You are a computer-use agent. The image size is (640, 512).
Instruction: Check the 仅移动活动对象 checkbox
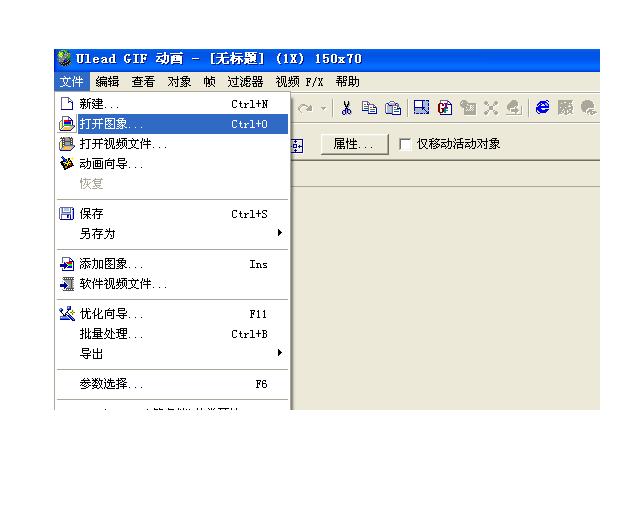(405, 144)
